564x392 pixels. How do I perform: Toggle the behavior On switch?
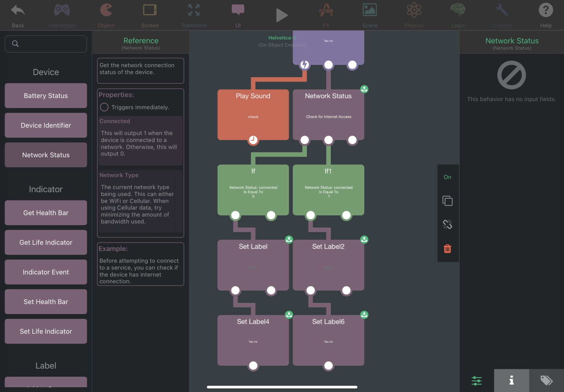tap(447, 177)
